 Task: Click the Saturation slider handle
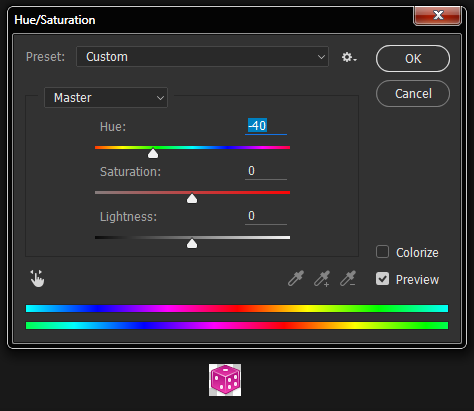click(192, 199)
